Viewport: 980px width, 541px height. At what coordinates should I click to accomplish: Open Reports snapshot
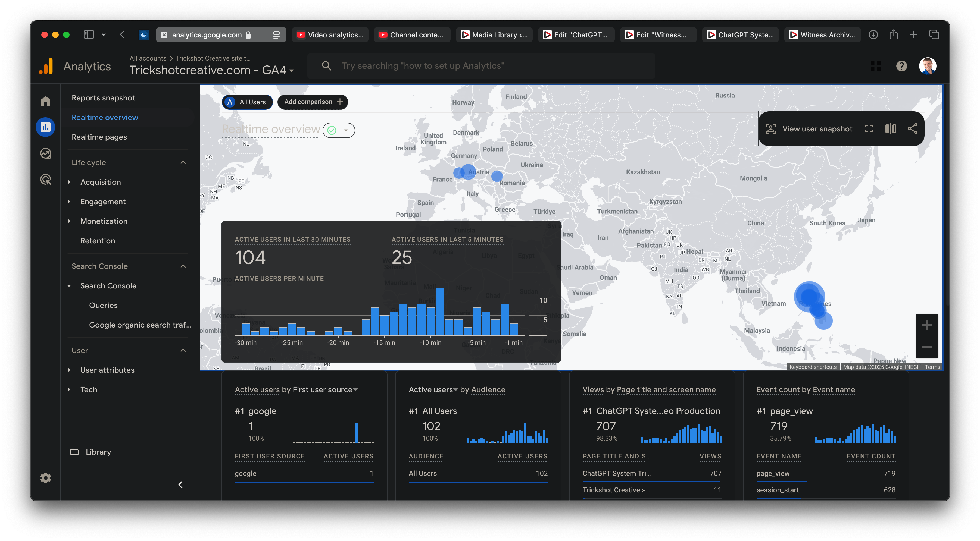click(103, 98)
